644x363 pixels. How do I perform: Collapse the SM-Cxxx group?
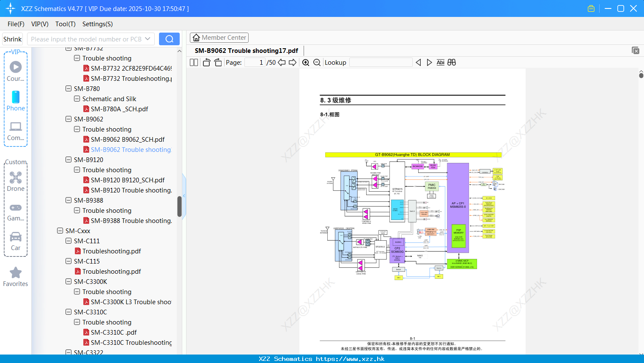60,231
